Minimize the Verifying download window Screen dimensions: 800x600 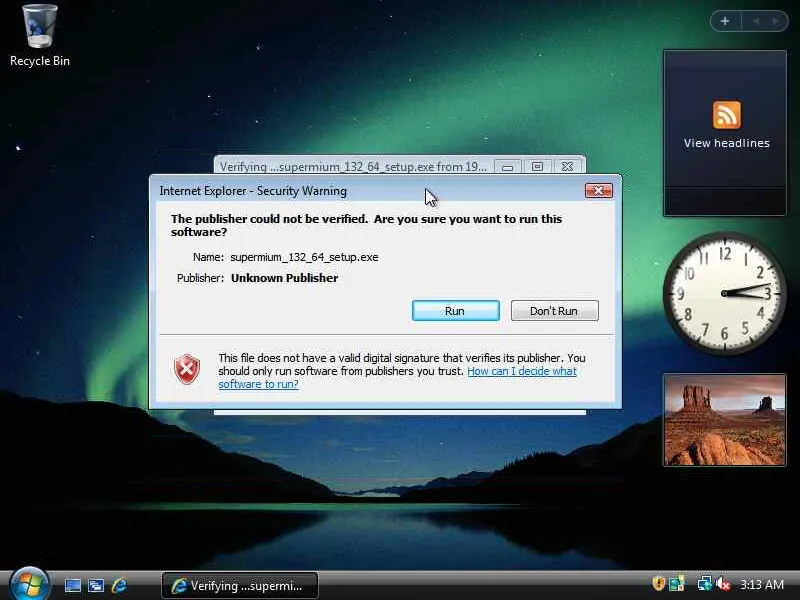(508, 167)
